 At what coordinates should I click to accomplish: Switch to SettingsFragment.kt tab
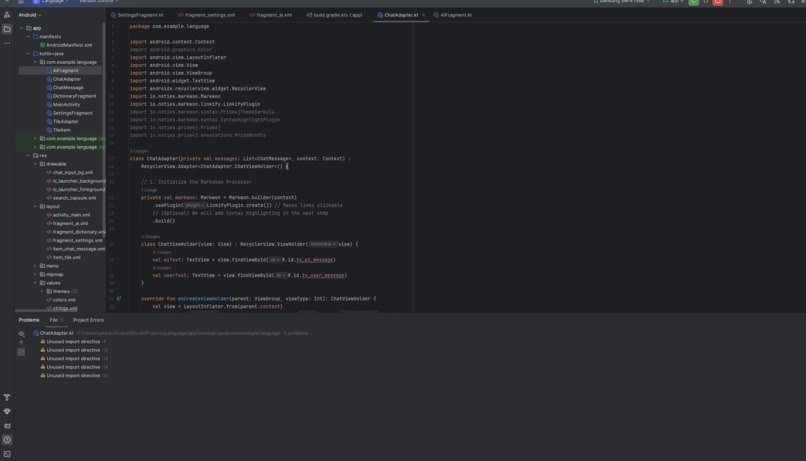137,15
